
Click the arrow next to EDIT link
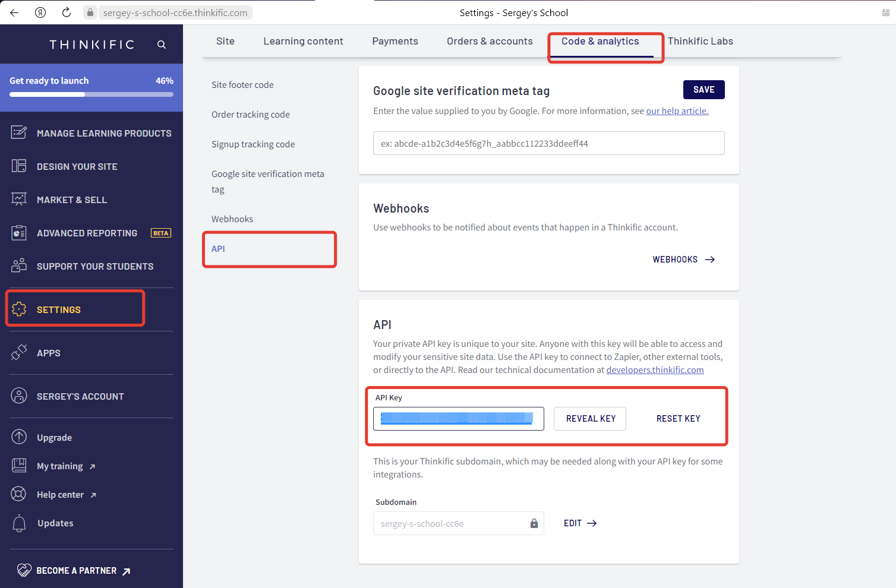(592, 523)
